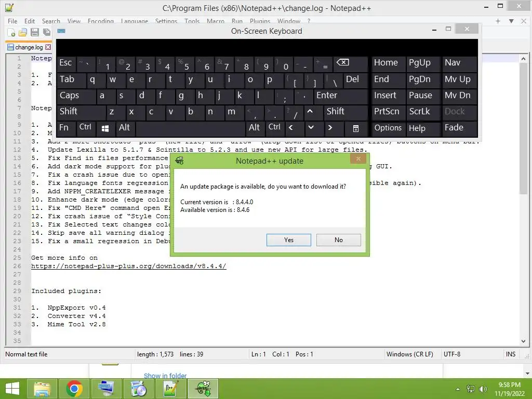This screenshot has height=399, width=532.
Task: Toggle the Fade key on keyboard
Action: coord(460,128)
